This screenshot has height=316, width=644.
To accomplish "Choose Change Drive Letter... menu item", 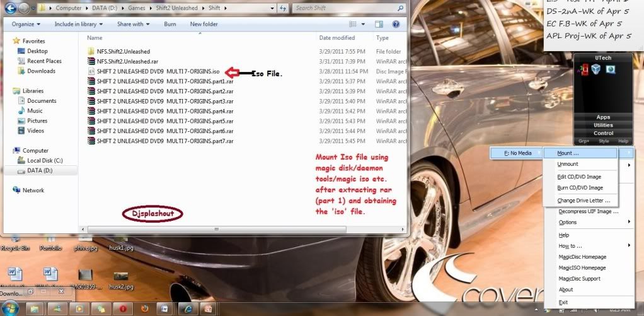I will click(580, 201).
